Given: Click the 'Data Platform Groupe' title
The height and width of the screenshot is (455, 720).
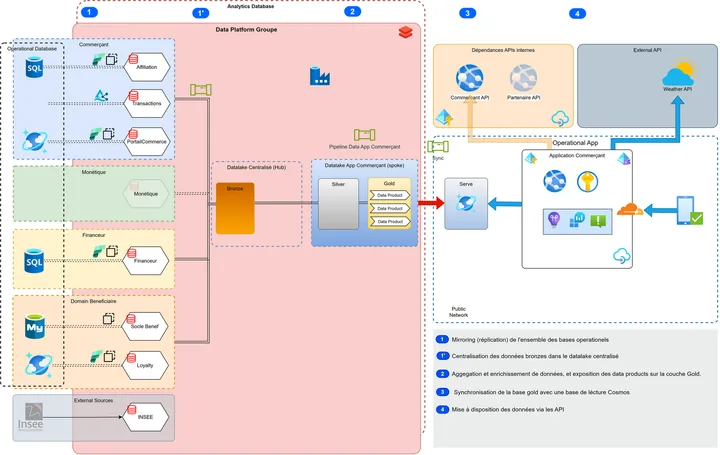Looking at the screenshot, I should tap(246, 29).
